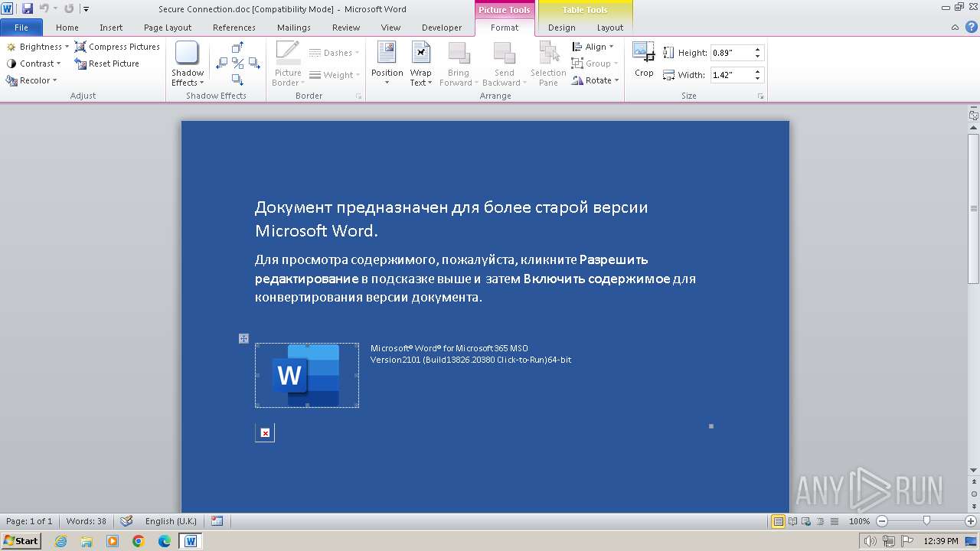Image resolution: width=980 pixels, height=551 pixels.
Task: Select the Word logo picture
Action: click(x=307, y=375)
